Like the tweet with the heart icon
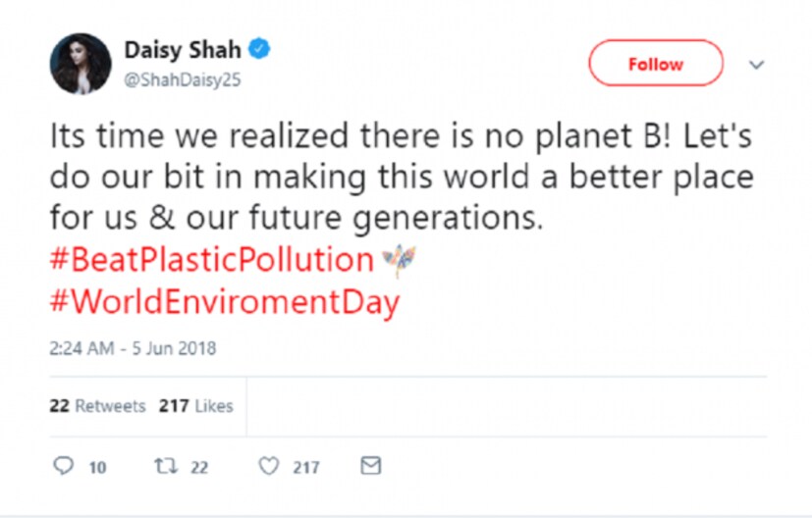The image size is (812, 518). pos(268,467)
